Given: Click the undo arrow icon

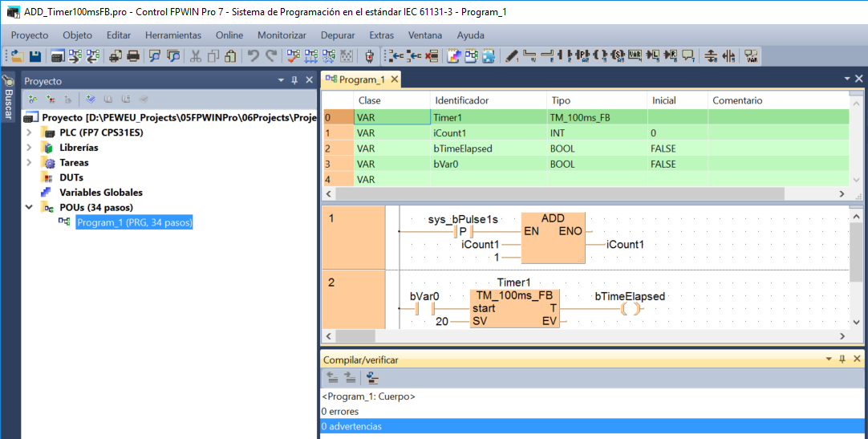Looking at the screenshot, I should point(253,56).
